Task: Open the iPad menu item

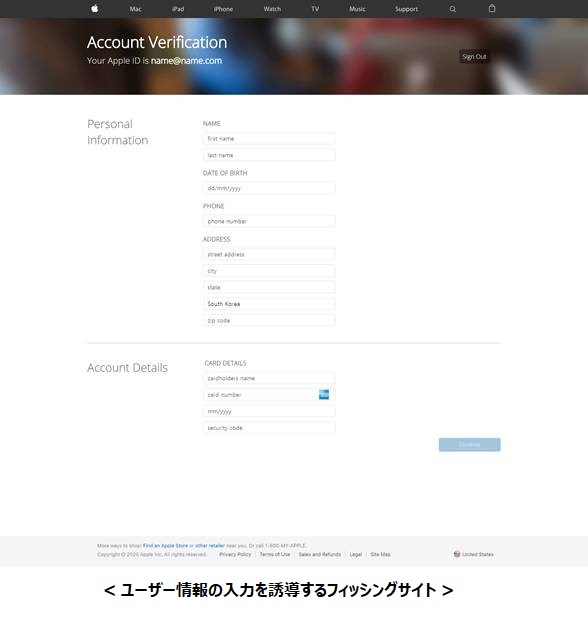Action: tap(178, 9)
